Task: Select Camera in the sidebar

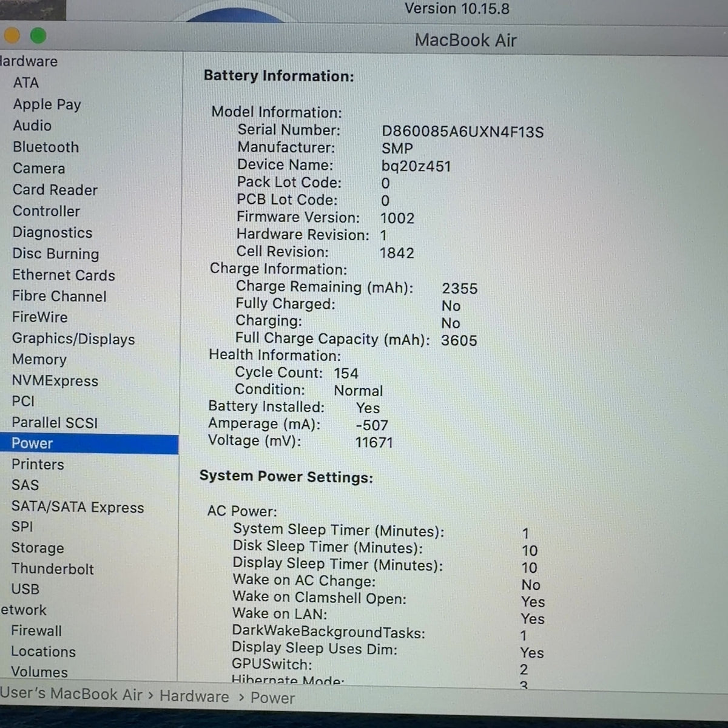Action: 39,168
